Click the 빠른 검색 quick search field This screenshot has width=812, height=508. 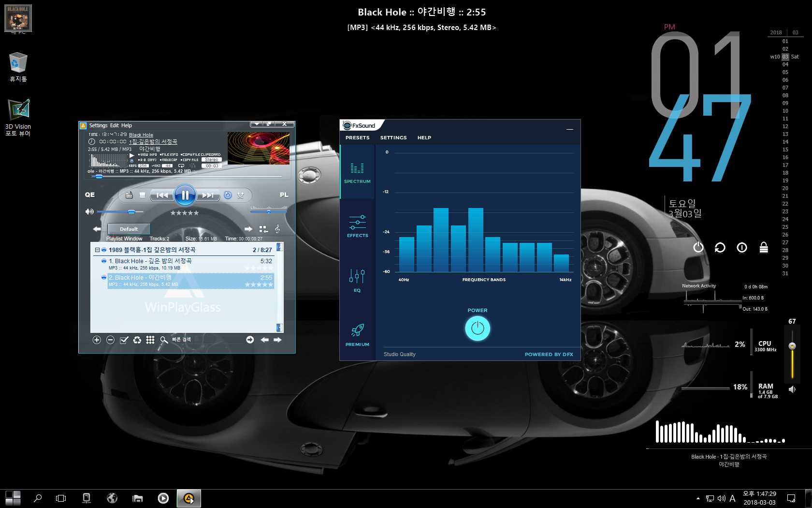click(207, 340)
